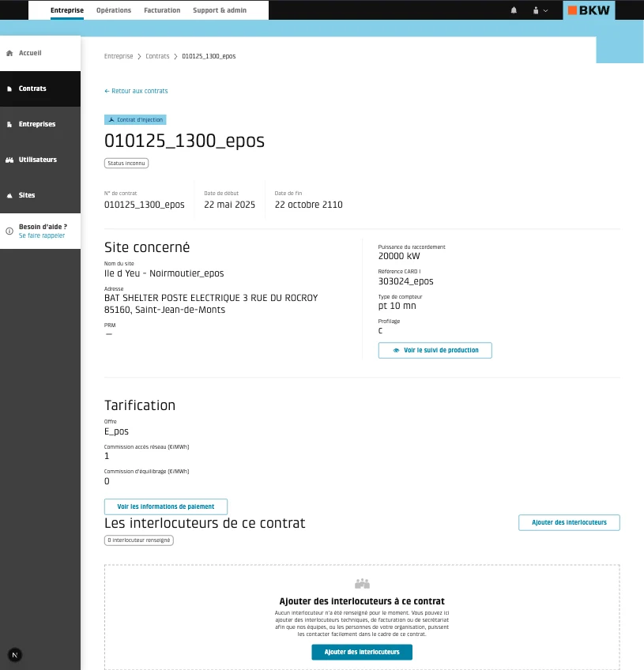Switch to the Entreprise top tab
Viewport: 644px width, 670px height.
pyautogui.click(x=67, y=10)
